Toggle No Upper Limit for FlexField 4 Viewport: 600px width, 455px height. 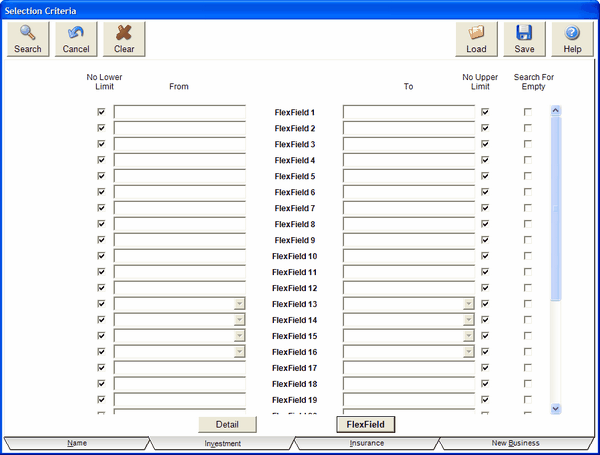click(x=485, y=160)
